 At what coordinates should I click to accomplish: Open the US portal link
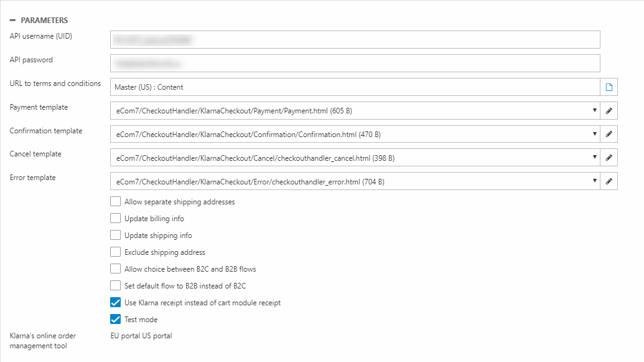pos(157,336)
